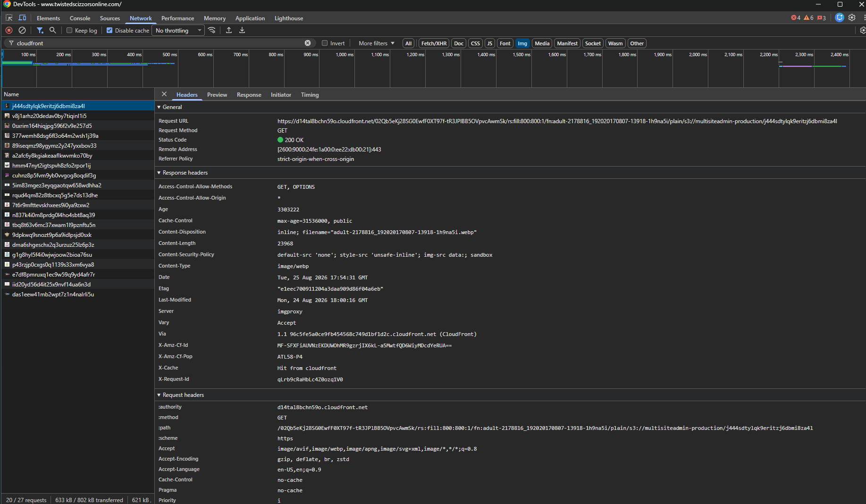Select the CSS type filter
The image size is (866, 504).
[x=475, y=43]
